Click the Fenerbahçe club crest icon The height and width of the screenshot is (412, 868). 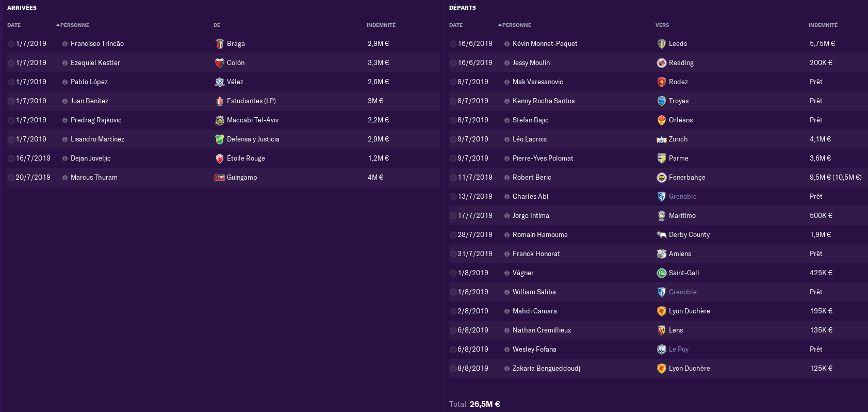click(x=662, y=178)
